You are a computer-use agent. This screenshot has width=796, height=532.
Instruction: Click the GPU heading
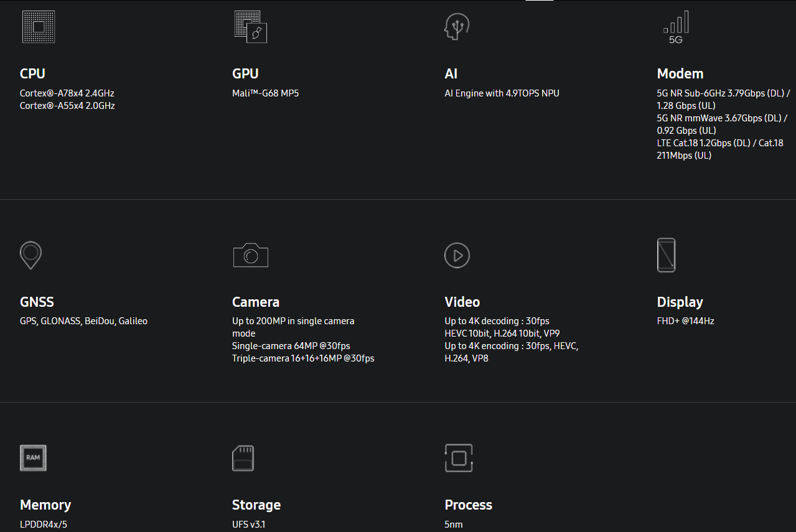pyautogui.click(x=245, y=73)
